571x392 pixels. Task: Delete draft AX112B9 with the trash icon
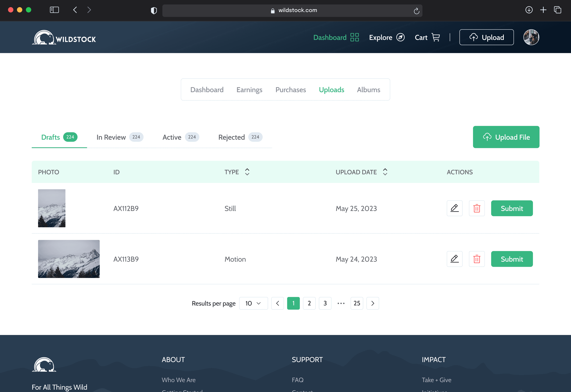(x=477, y=208)
